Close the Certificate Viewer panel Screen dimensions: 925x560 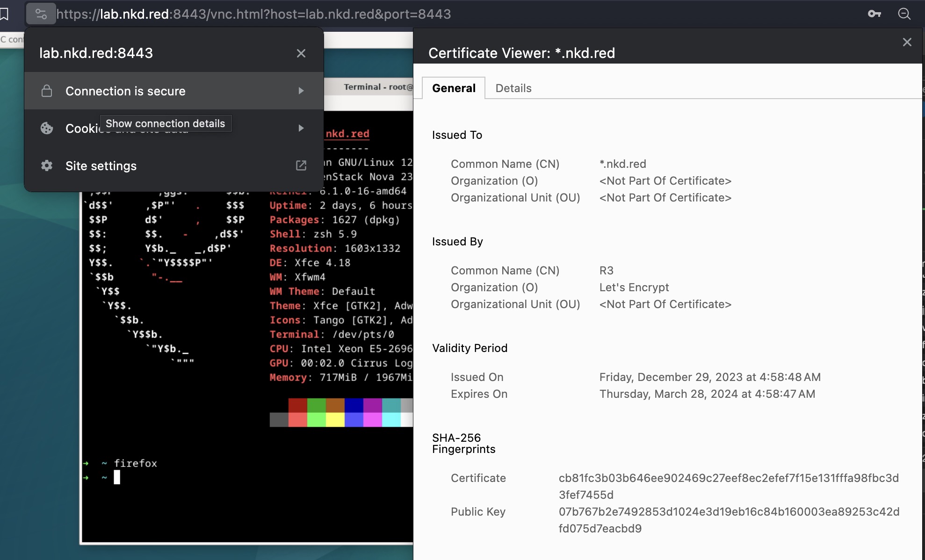(x=907, y=42)
